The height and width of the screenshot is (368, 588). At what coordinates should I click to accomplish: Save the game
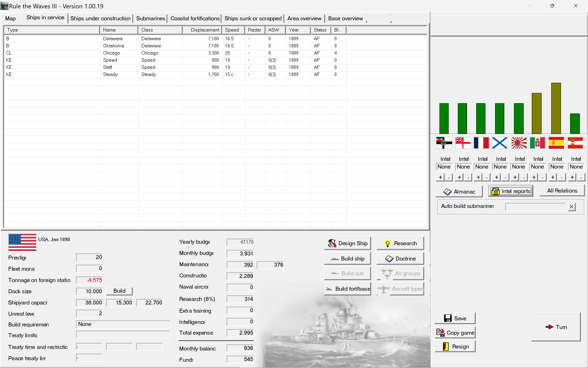(455, 318)
